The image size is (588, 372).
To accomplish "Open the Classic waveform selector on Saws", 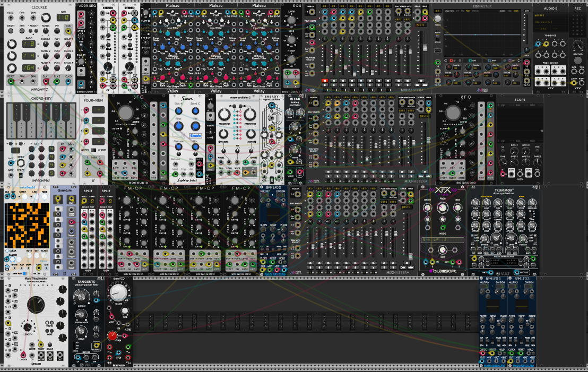I will (x=195, y=136).
